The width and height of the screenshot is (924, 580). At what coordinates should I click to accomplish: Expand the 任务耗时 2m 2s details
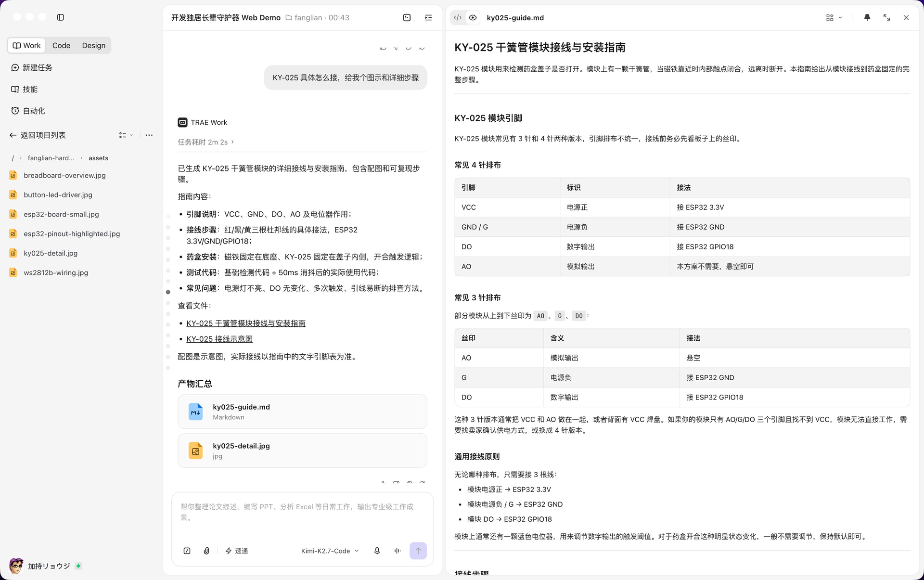[x=205, y=142]
